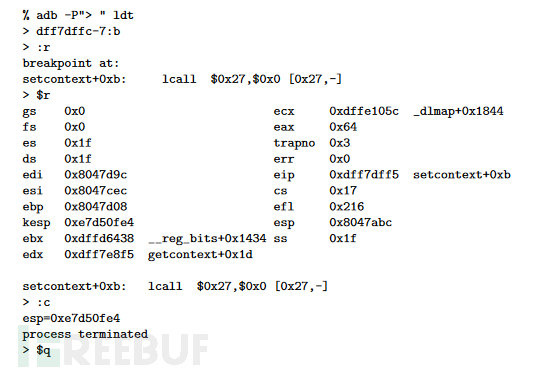
Task: Select the eax value 0x64
Action: (343, 127)
